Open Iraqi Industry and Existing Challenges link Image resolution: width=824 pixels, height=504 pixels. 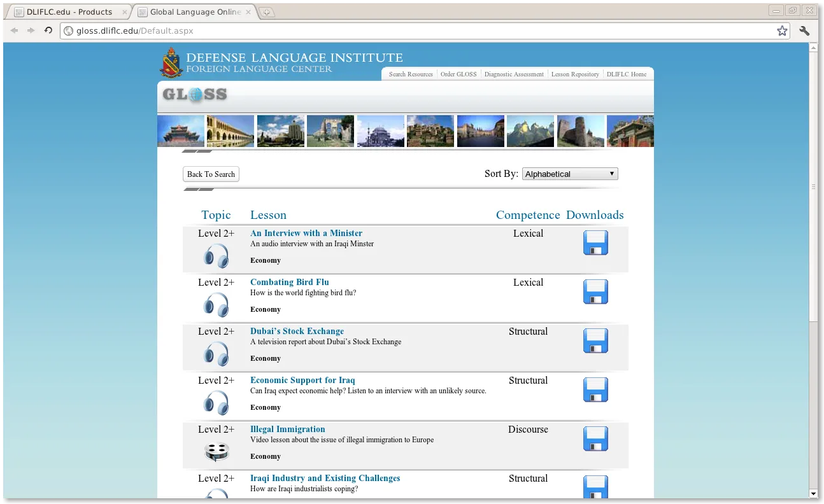pyautogui.click(x=325, y=479)
